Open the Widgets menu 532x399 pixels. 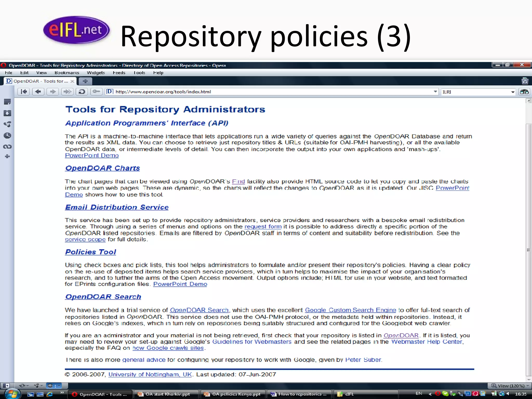pos(96,73)
